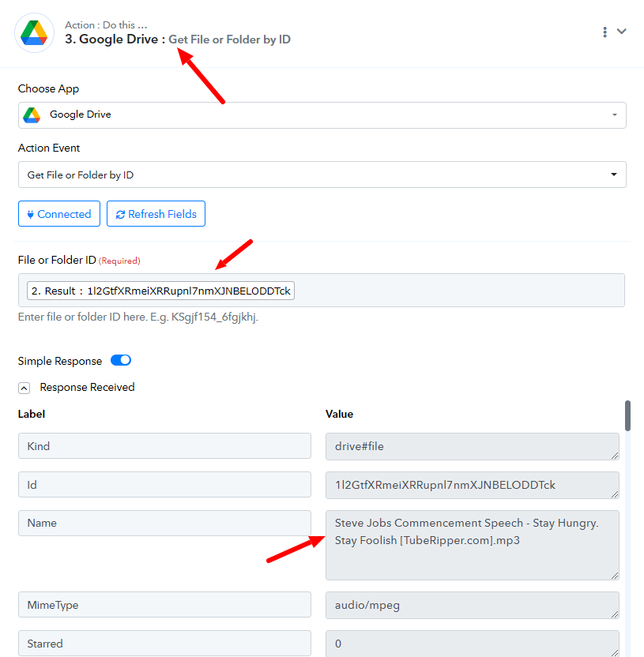The image size is (644, 657).
Task: Open the Action Event dropdown
Action: pos(322,175)
